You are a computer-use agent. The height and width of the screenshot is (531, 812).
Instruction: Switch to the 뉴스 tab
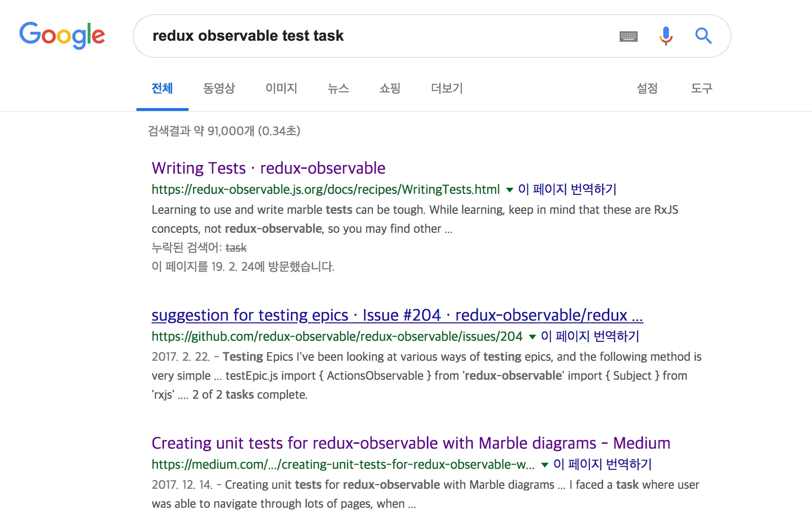coord(338,88)
